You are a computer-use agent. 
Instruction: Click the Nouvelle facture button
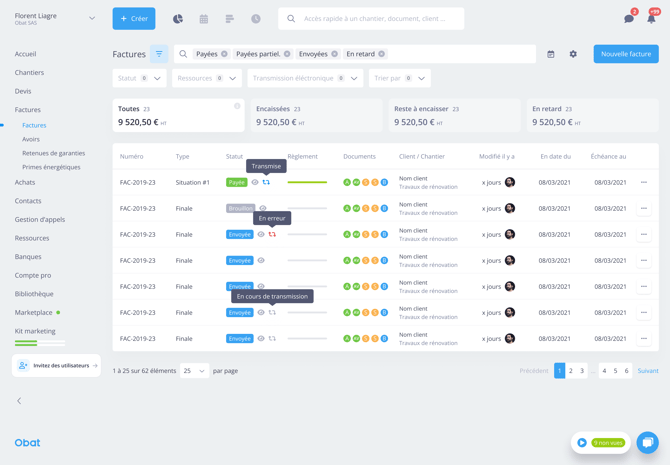[x=625, y=54]
